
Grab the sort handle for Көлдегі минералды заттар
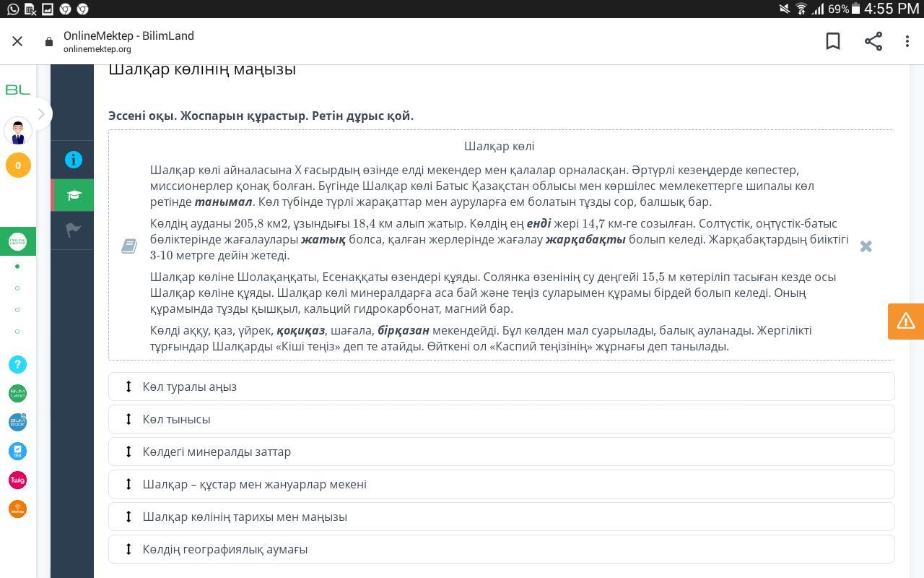pyautogui.click(x=128, y=452)
